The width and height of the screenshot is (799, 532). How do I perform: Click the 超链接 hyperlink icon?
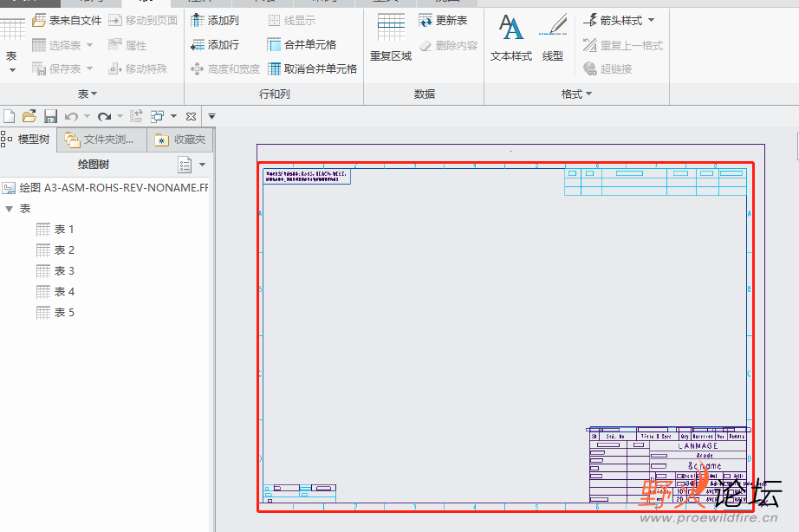coord(589,68)
